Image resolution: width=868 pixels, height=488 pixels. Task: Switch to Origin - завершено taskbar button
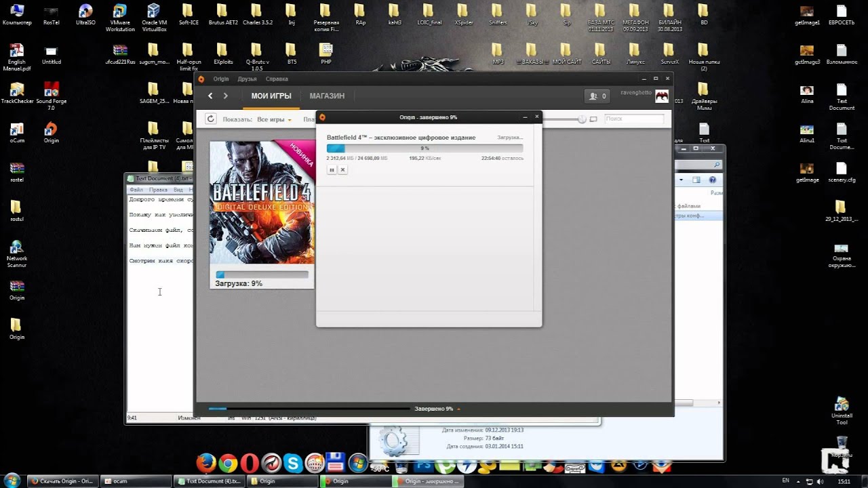(429, 481)
